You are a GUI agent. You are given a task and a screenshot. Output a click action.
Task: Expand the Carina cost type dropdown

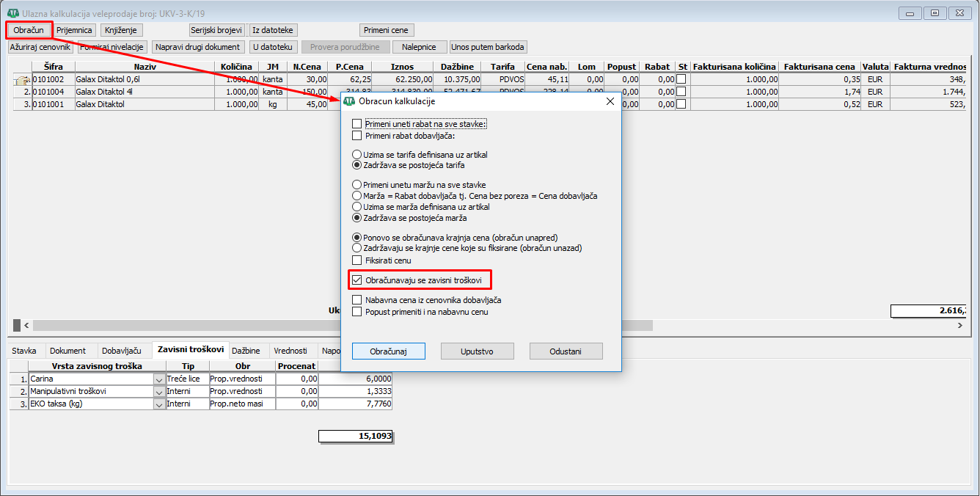click(x=159, y=379)
